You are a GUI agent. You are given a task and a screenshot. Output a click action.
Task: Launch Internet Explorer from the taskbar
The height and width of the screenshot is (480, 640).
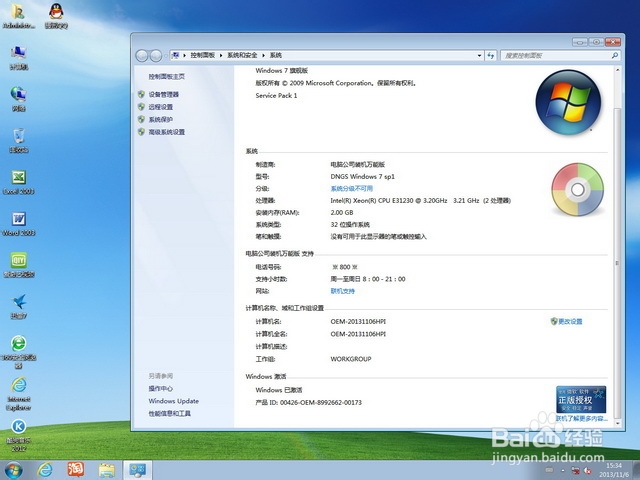(x=44, y=470)
